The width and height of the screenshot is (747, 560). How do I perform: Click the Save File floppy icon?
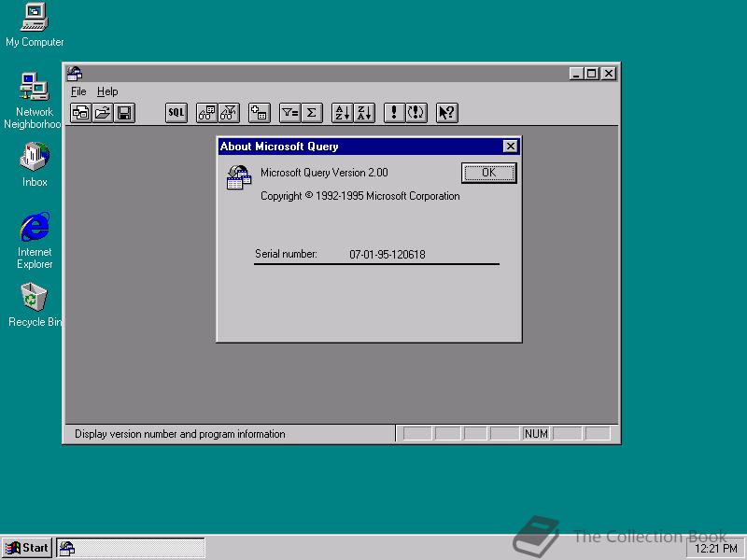pos(124,113)
